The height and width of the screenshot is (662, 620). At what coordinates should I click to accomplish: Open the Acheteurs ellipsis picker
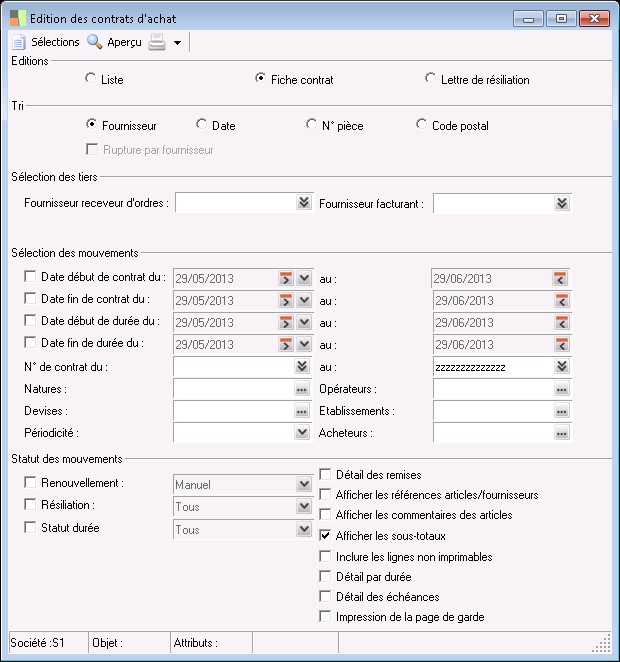coord(562,433)
